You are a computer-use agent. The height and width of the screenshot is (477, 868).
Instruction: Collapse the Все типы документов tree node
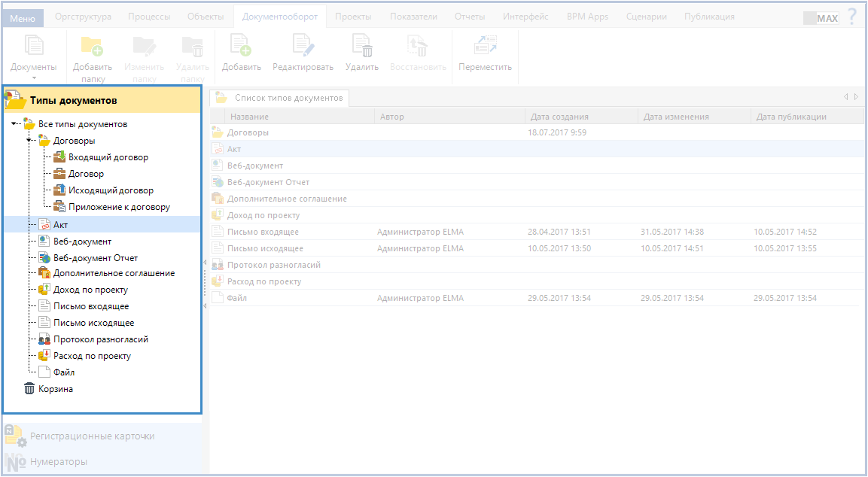click(15, 124)
